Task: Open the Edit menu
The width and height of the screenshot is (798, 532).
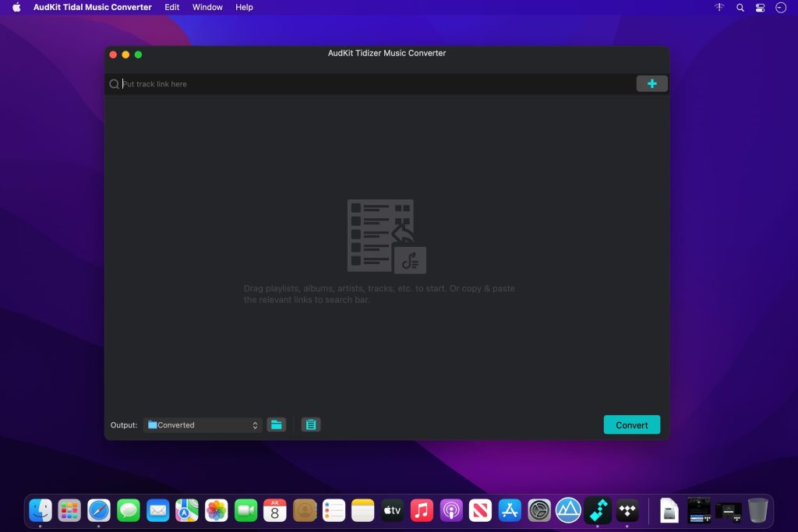Action: [x=171, y=7]
